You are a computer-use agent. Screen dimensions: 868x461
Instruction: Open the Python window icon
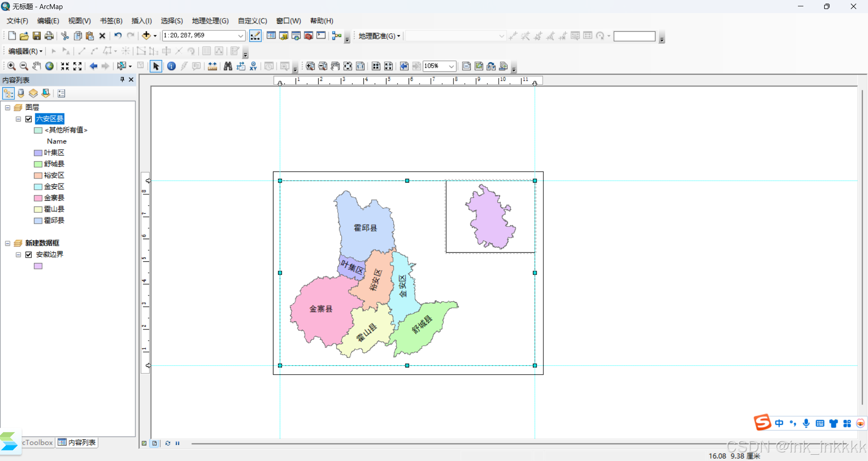[x=321, y=36]
